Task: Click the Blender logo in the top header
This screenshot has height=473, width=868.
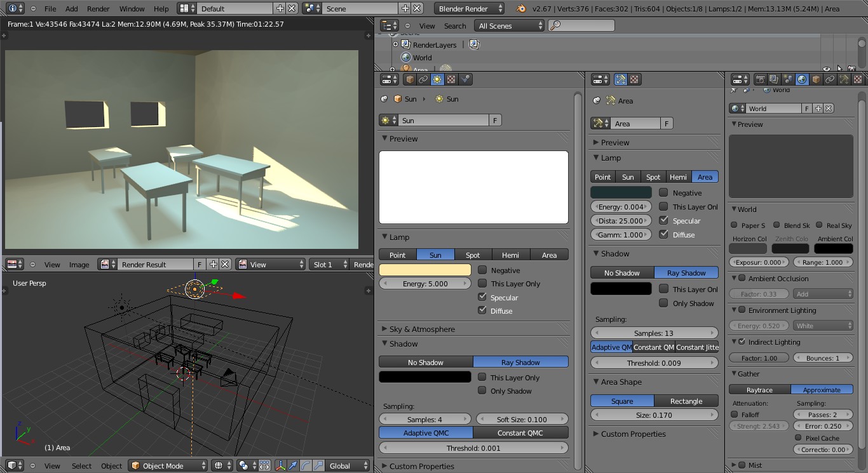Action: [521, 8]
